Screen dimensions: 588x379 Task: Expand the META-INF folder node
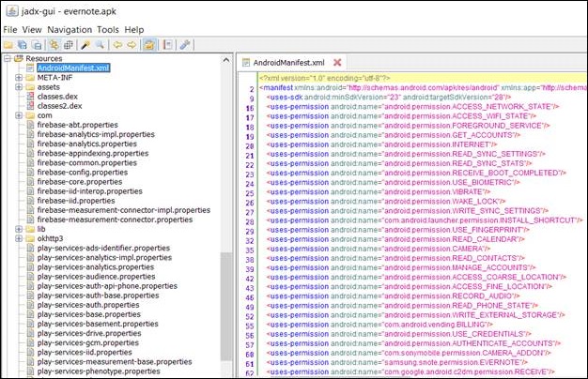pyautogui.click(x=19, y=78)
